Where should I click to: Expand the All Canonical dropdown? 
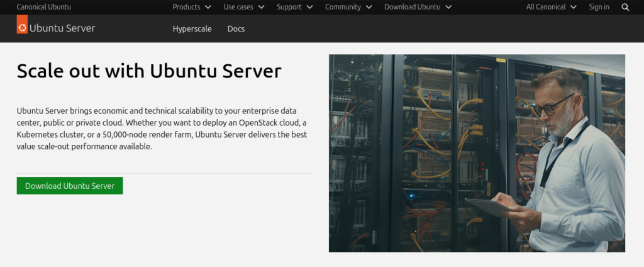(x=551, y=7)
